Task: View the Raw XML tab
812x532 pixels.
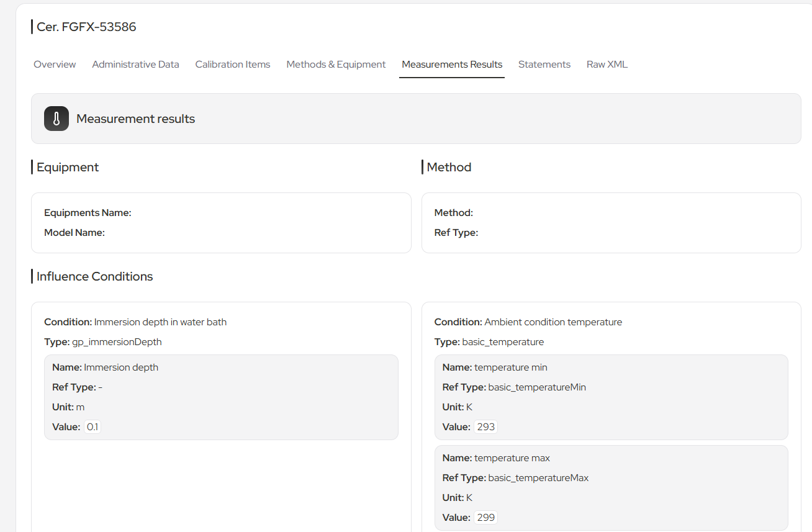Action: (x=607, y=64)
